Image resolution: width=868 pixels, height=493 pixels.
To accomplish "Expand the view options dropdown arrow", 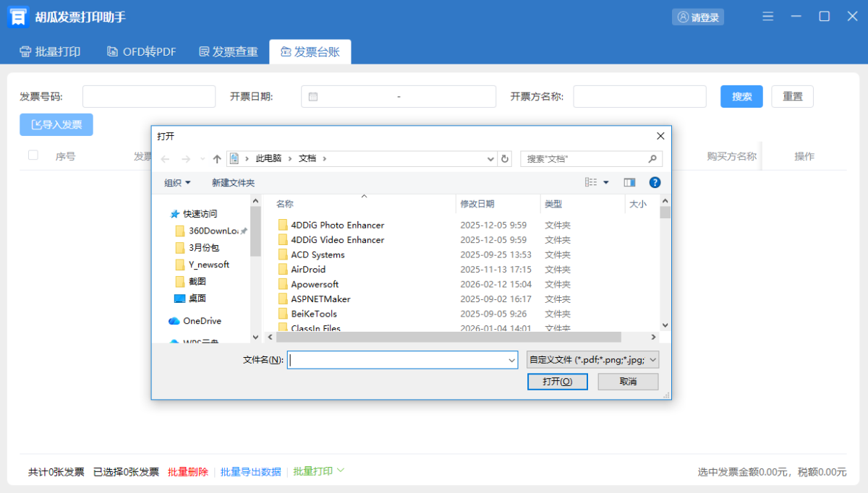I will pyautogui.click(x=606, y=182).
